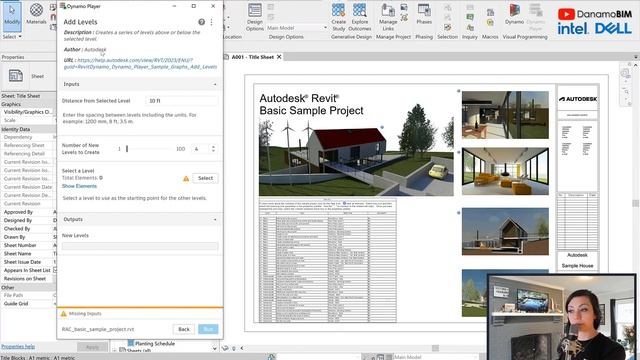
Task: Open the Materials tool
Action: [x=36, y=13]
